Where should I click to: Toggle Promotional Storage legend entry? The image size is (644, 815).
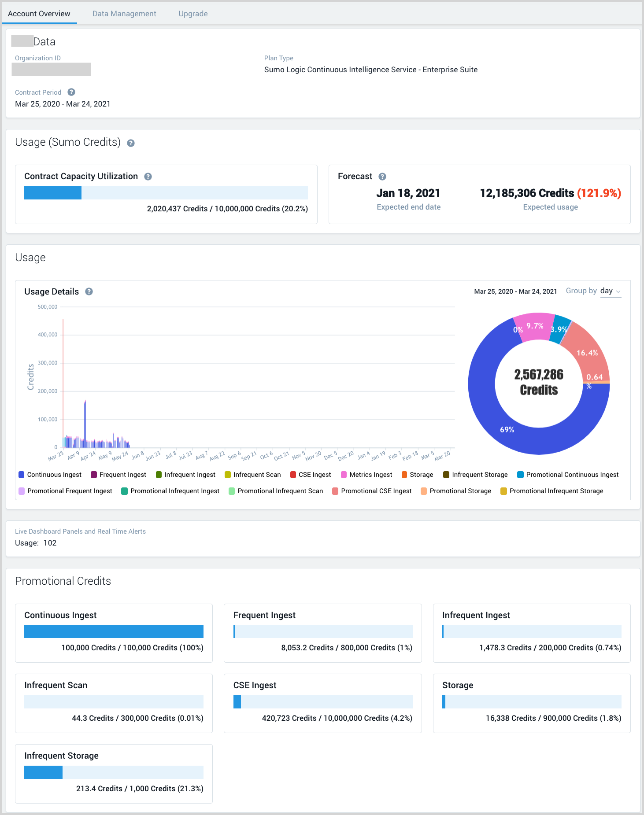456,491
